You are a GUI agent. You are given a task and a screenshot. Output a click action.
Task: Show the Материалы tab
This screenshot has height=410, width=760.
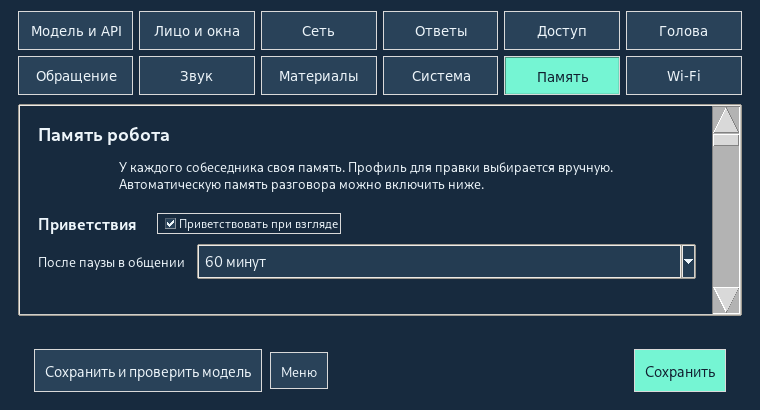318,76
